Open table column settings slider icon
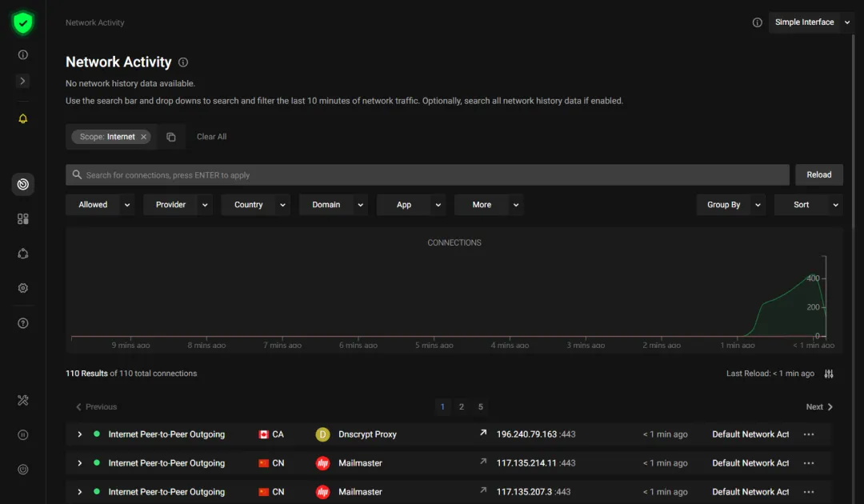Viewport: 864px width, 504px height. (829, 374)
